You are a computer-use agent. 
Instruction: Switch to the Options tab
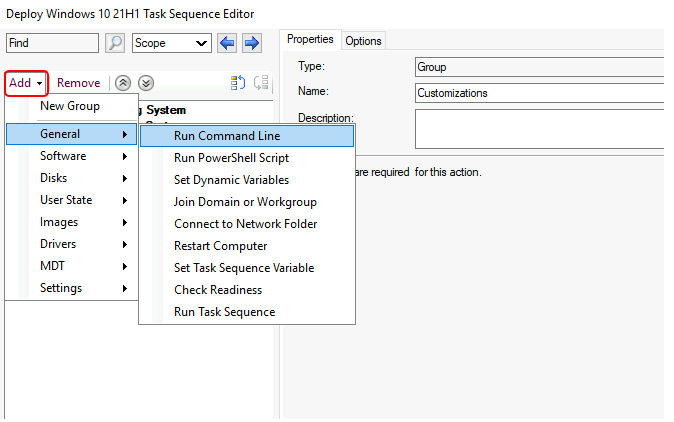point(363,41)
